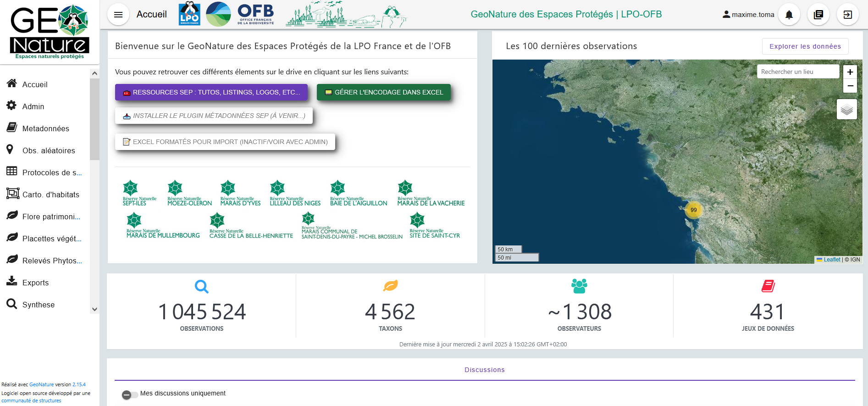Screen dimensions: 868x406
Task: Select the Moëze-Oléron reserve logo
Action: click(x=189, y=193)
